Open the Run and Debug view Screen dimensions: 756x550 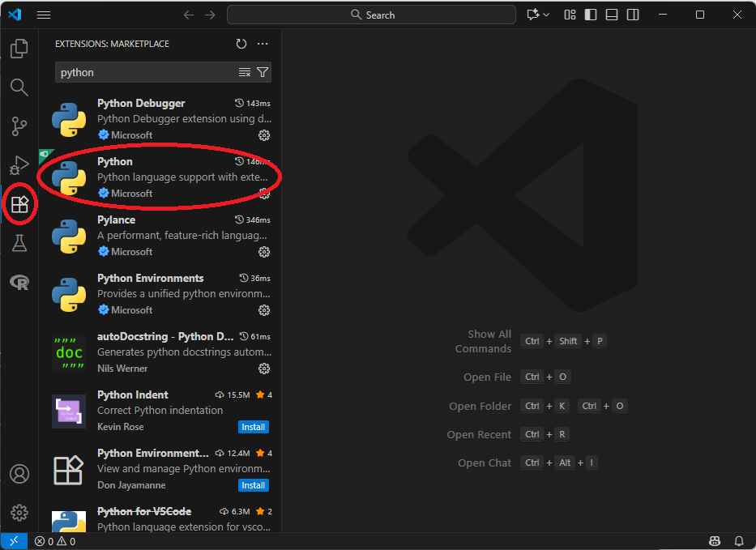[x=19, y=165]
